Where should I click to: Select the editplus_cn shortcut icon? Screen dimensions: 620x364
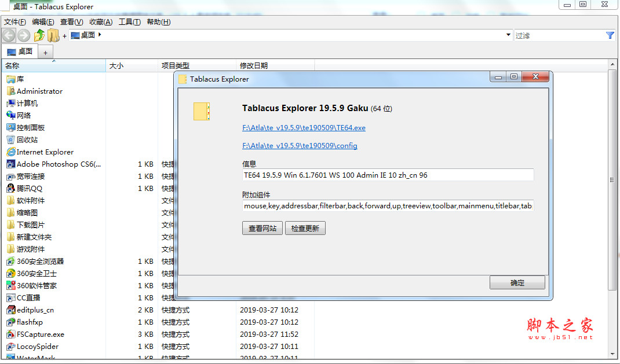11,310
